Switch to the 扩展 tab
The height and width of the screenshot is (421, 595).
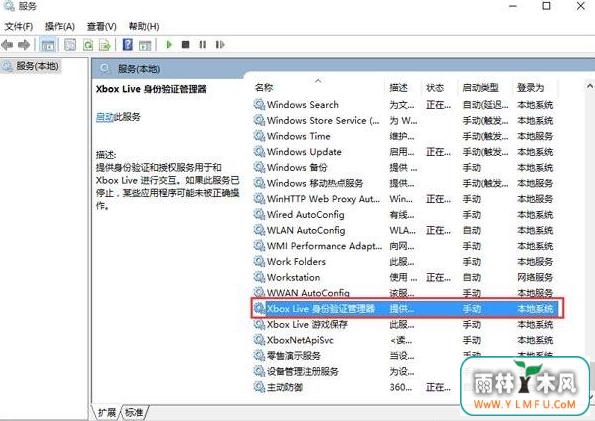107,412
